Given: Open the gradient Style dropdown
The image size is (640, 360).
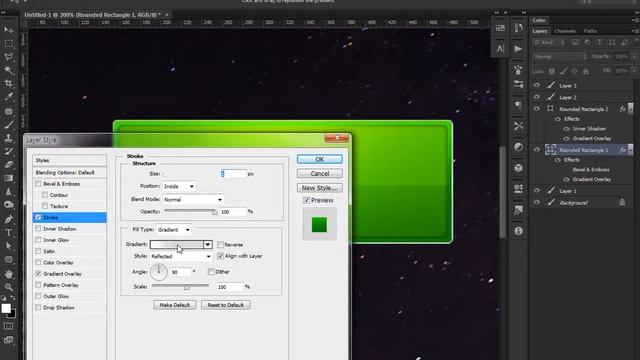Looking at the screenshot, I should 181,256.
